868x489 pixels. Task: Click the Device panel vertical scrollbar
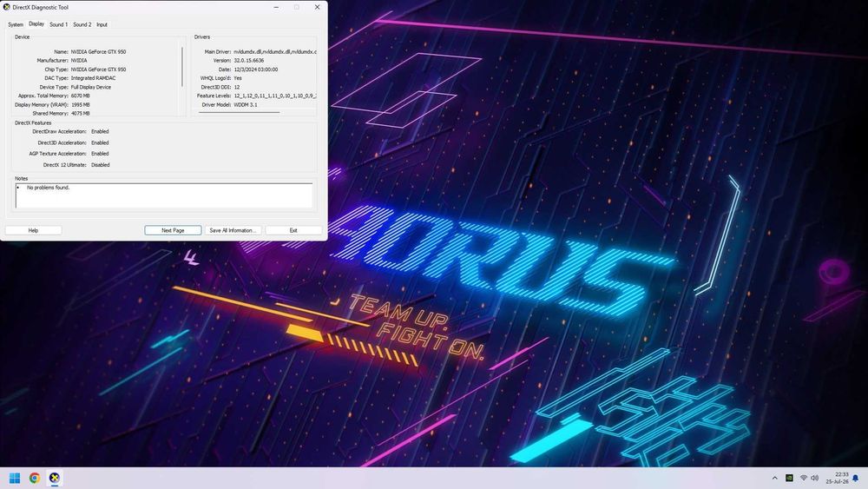point(182,67)
